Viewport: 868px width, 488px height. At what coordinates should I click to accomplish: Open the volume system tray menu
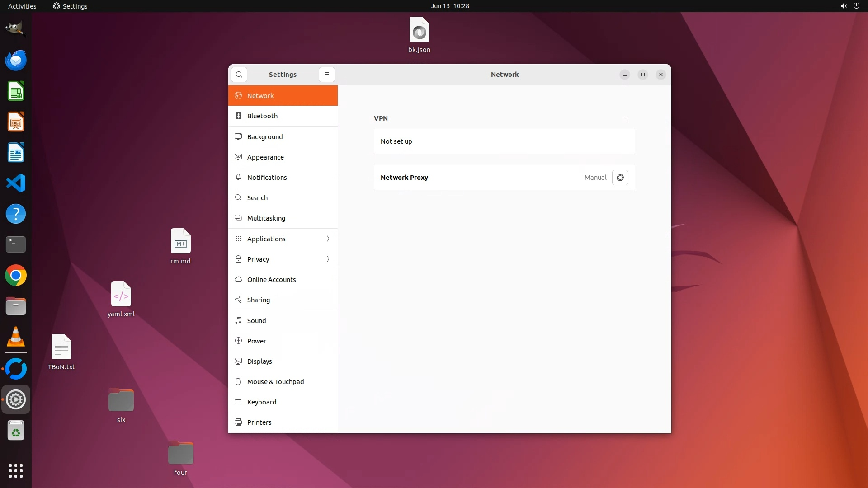(843, 6)
